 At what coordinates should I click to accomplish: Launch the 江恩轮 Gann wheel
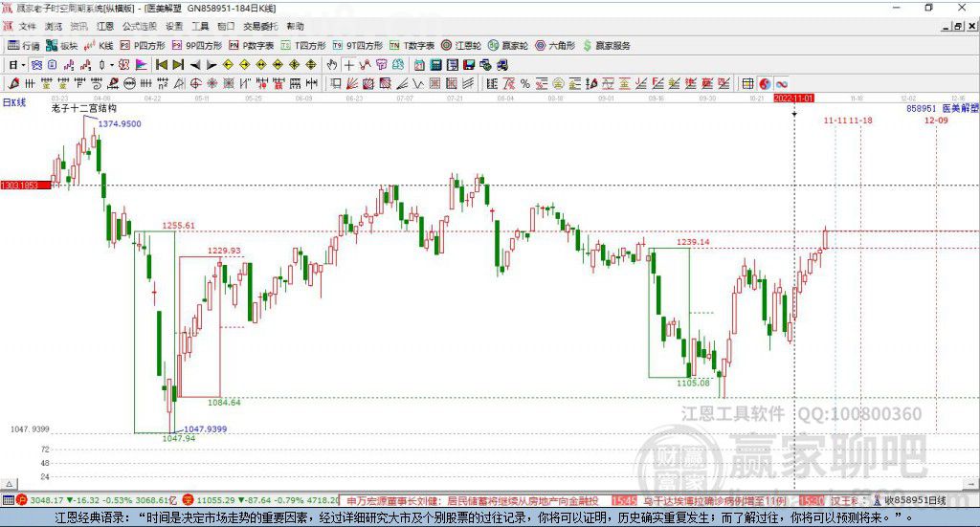(x=461, y=46)
